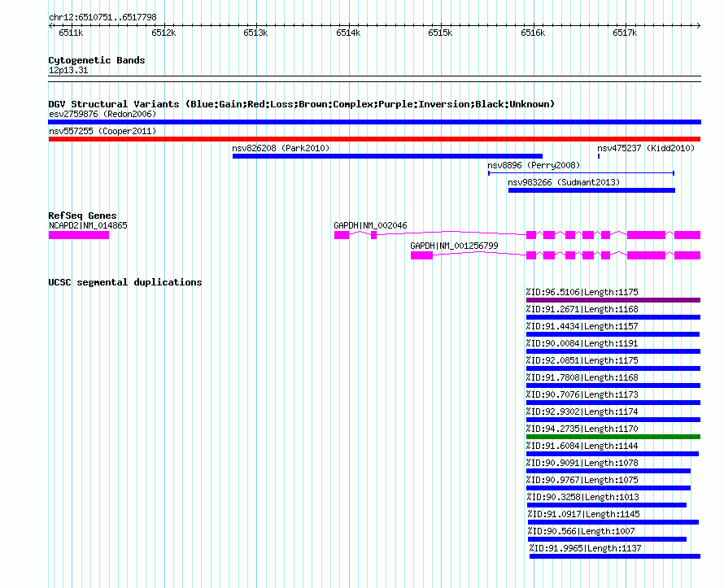
Task: Click the chr12:6510751..6517798 region label
Action: coord(102,17)
